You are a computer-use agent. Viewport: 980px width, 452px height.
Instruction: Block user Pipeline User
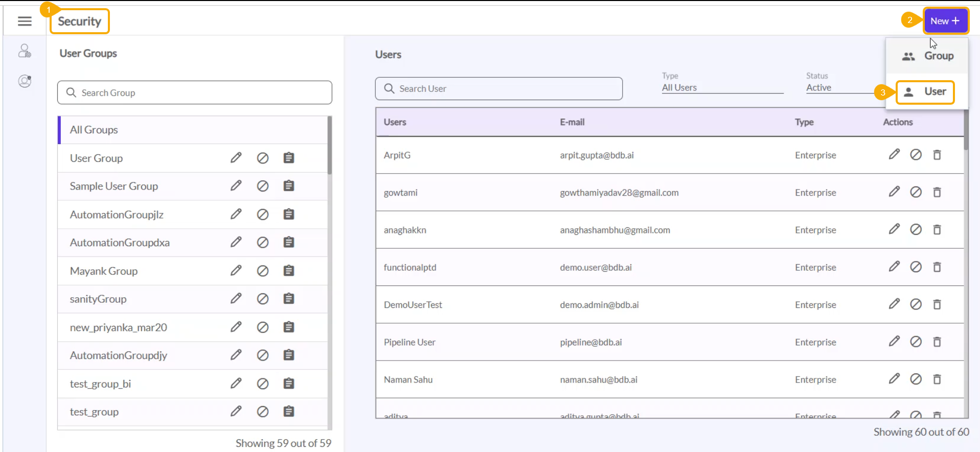pos(916,342)
